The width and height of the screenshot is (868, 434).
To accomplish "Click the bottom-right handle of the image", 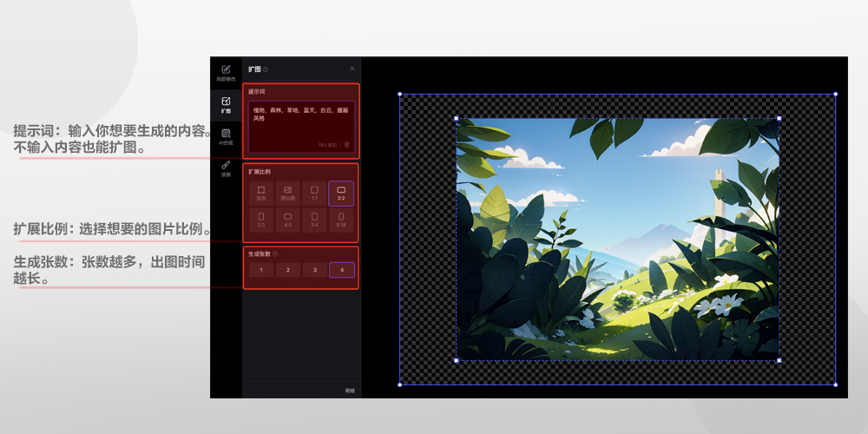I will point(779,360).
